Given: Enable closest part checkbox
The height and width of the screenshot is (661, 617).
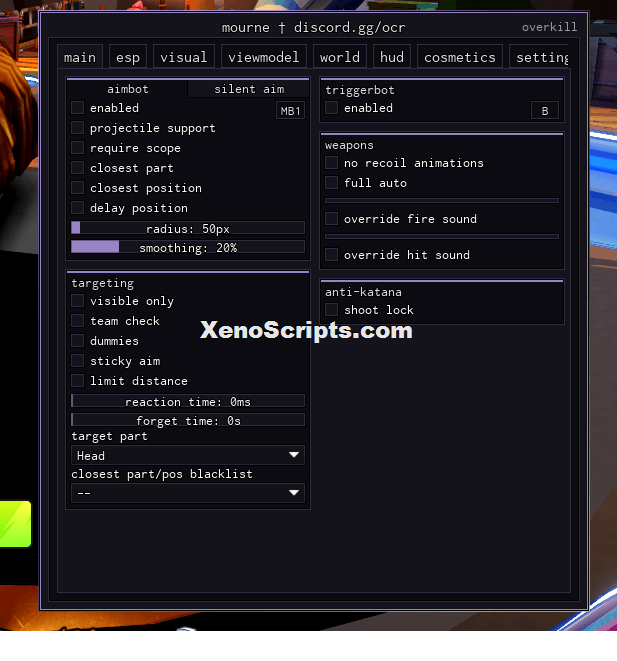Looking at the screenshot, I should point(77,168).
